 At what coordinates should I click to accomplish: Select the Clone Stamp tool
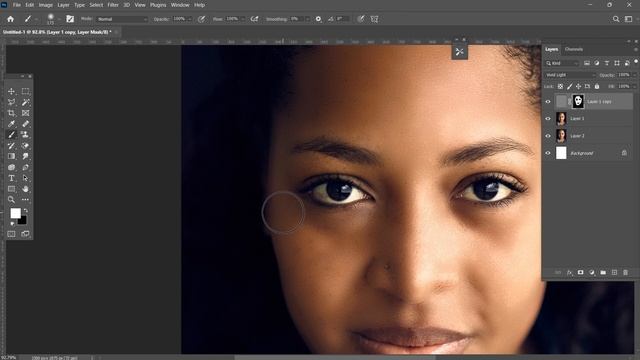click(x=25, y=135)
